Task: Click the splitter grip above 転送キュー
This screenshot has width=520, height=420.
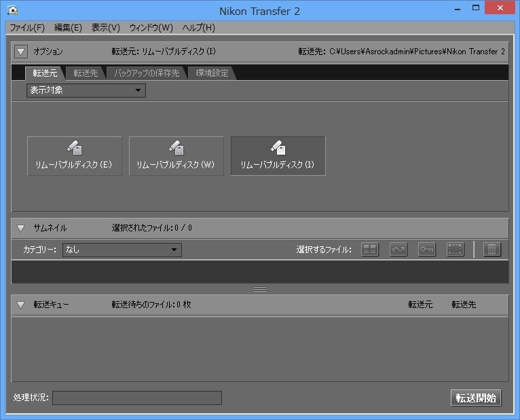Action: pyautogui.click(x=260, y=289)
